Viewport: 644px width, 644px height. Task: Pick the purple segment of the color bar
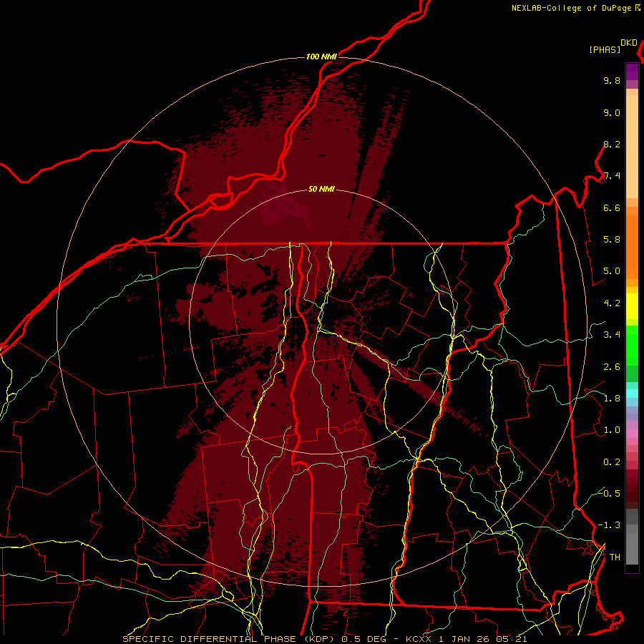click(x=632, y=72)
